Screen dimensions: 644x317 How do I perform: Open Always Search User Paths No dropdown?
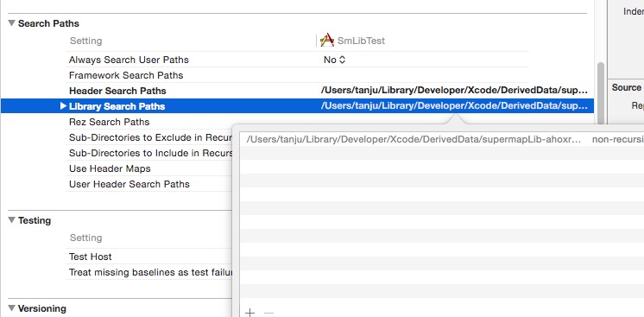(334, 60)
